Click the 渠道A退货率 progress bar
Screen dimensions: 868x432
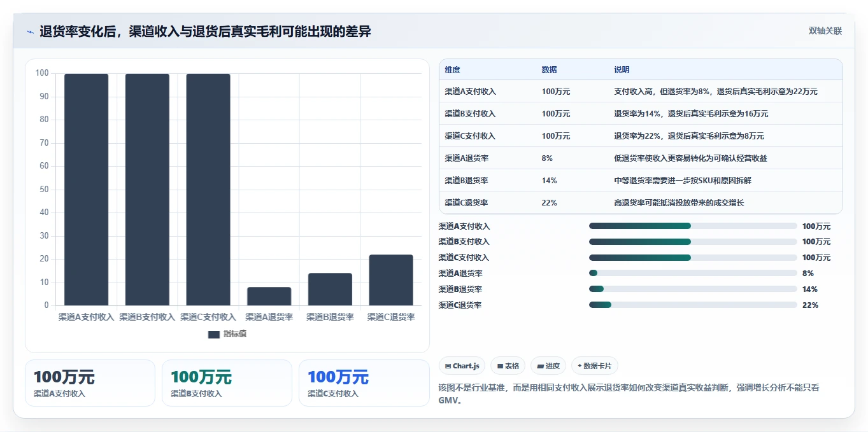tap(693, 273)
